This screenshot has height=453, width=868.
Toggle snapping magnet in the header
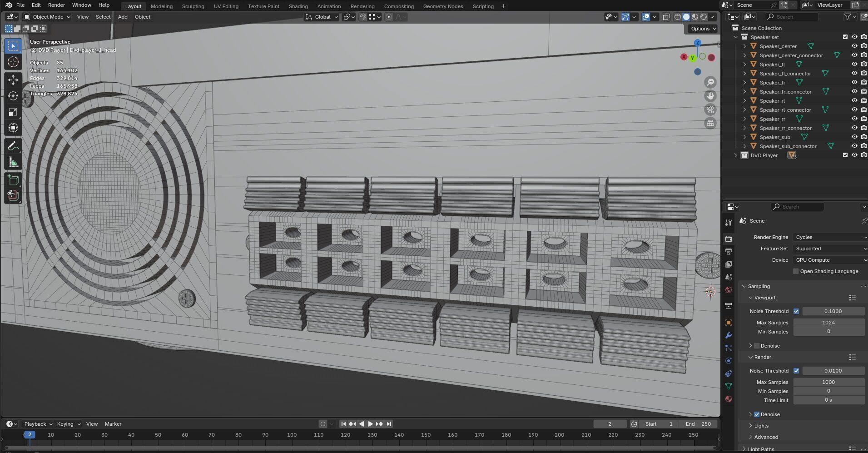pos(363,17)
